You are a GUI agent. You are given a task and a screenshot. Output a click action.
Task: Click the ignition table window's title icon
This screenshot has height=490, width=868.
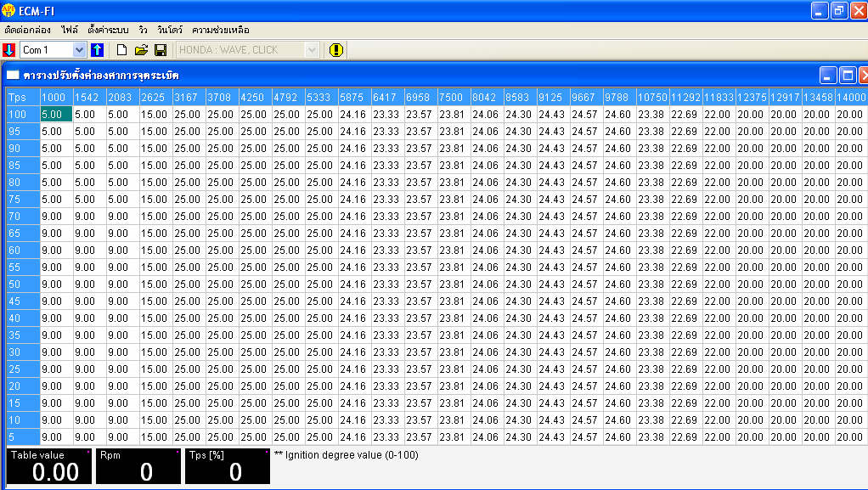(13, 75)
